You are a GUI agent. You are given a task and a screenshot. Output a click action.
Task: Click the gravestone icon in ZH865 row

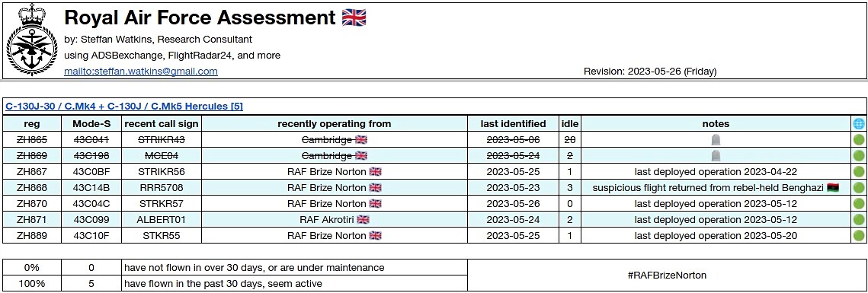pyautogui.click(x=716, y=141)
